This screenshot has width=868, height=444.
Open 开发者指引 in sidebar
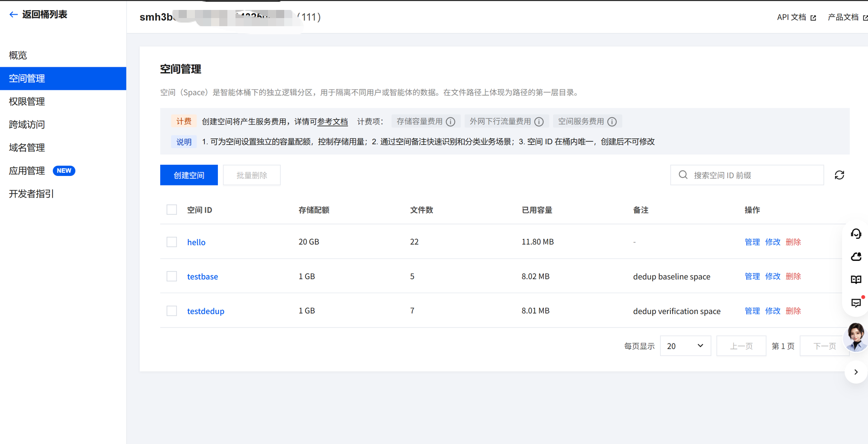tap(63, 194)
